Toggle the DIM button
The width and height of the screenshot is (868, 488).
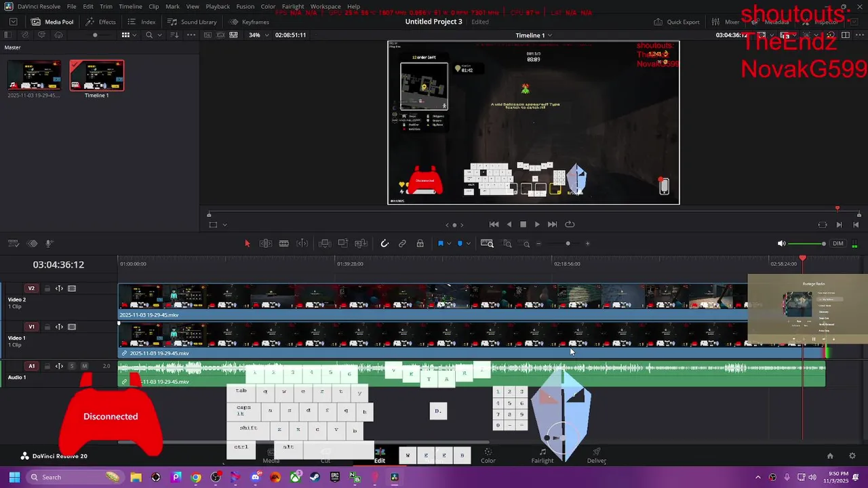click(x=838, y=243)
